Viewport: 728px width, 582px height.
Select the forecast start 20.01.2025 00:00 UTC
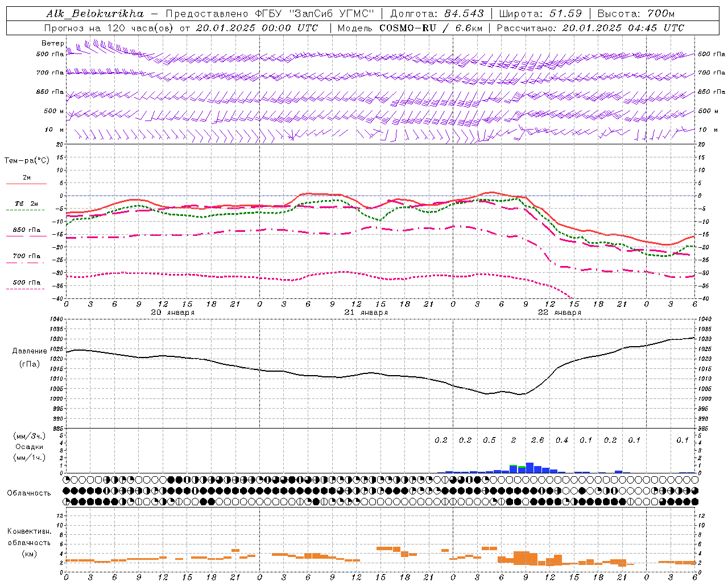pyautogui.click(x=257, y=28)
